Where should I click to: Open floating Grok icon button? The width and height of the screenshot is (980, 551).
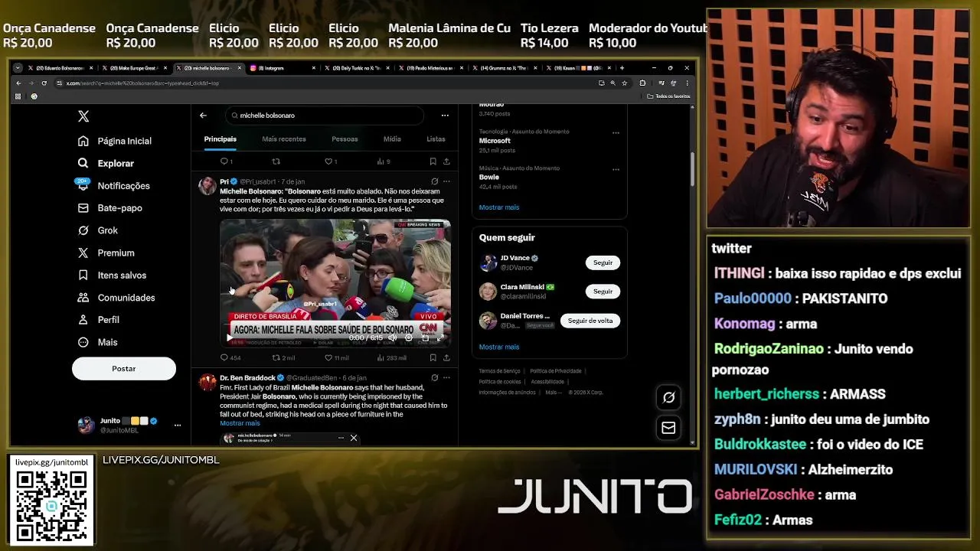click(x=668, y=397)
